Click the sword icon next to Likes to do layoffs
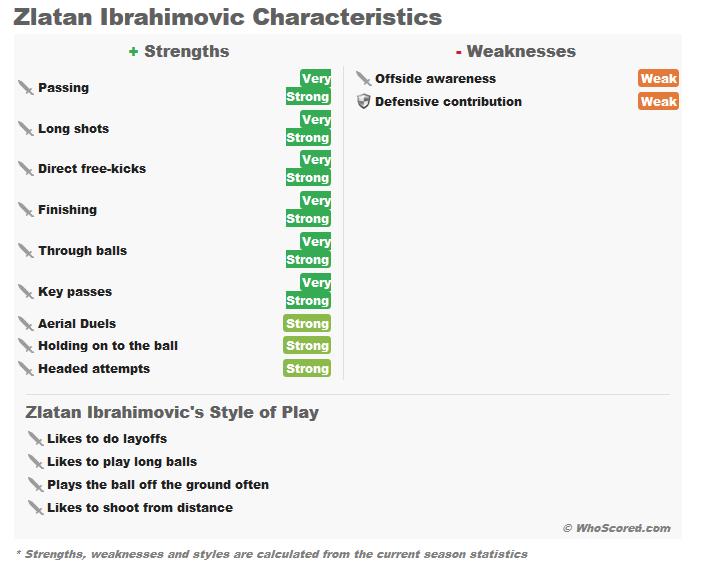The image size is (702, 571). [x=36, y=439]
